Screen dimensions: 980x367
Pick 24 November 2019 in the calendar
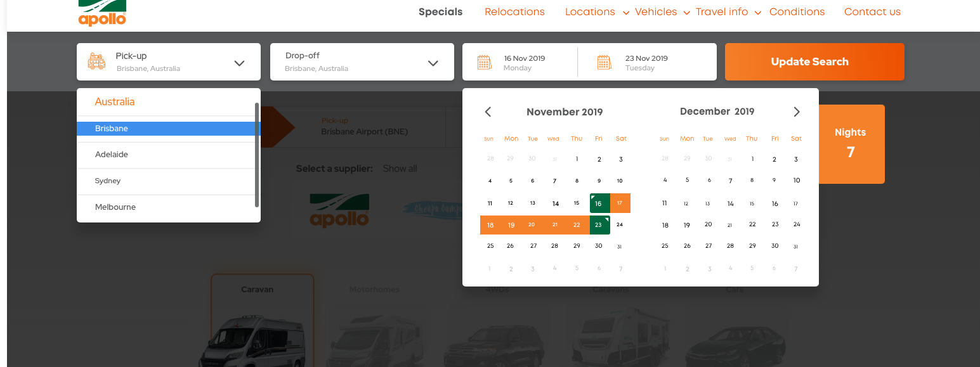[x=620, y=224]
